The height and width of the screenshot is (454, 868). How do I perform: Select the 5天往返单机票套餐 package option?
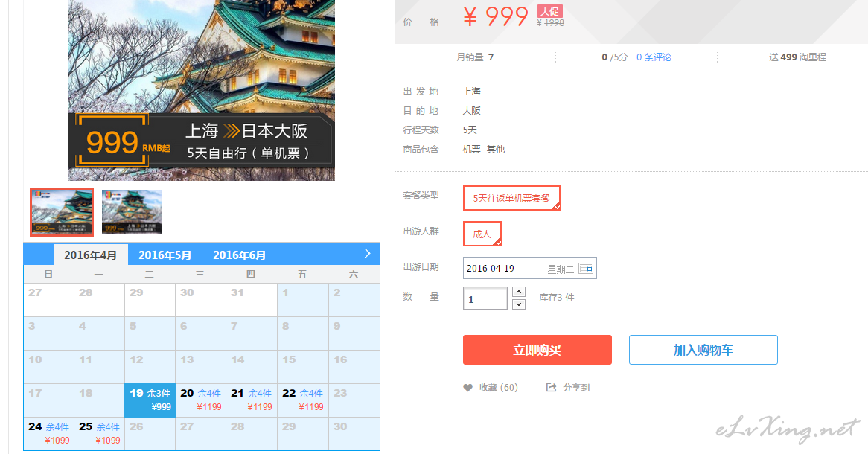511,198
